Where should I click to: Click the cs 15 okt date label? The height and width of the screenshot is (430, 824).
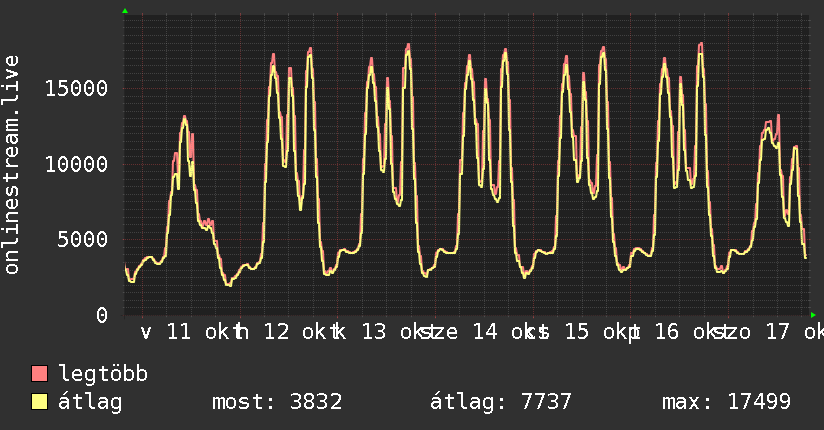pos(577,332)
